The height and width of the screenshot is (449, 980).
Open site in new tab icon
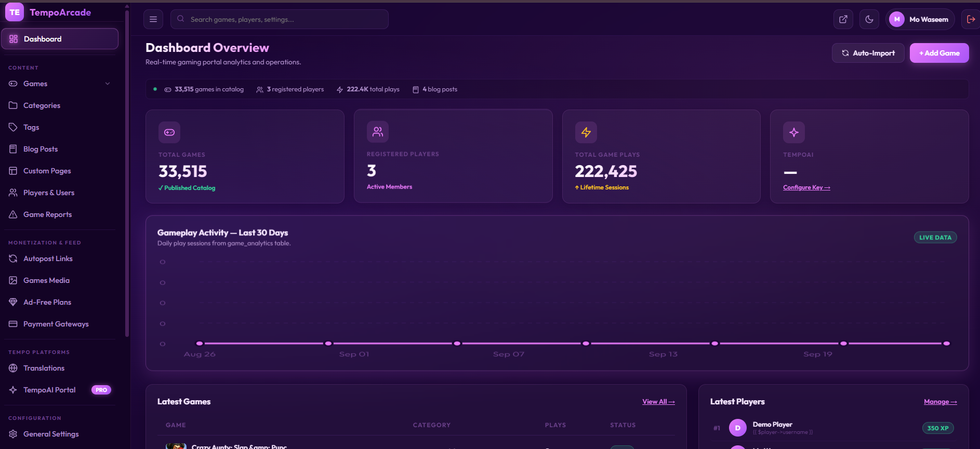click(843, 19)
